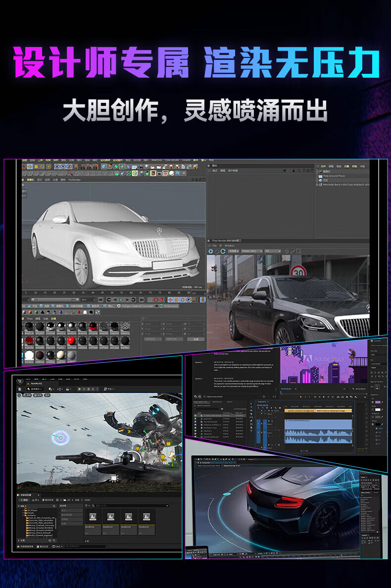Go to end of Cinema 4D timeline
Viewport: 391px width, 588px height.
142,300
